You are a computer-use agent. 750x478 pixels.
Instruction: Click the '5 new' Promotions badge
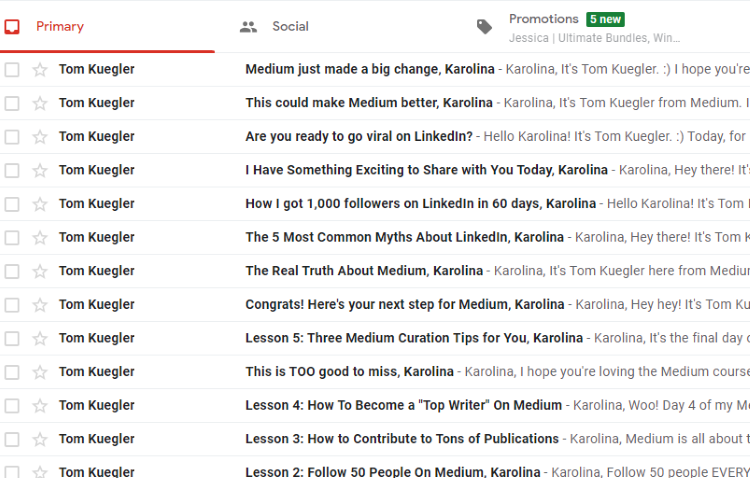[x=605, y=19]
